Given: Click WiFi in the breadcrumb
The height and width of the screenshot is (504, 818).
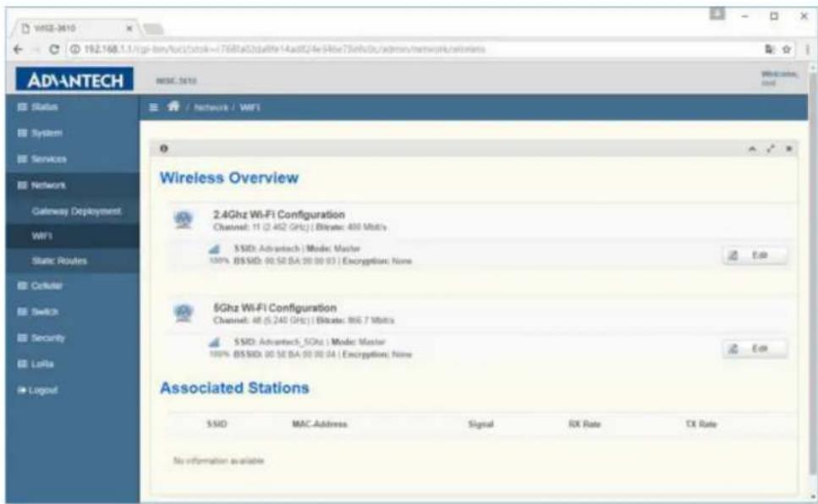Looking at the screenshot, I should click(x=250, y=107).
